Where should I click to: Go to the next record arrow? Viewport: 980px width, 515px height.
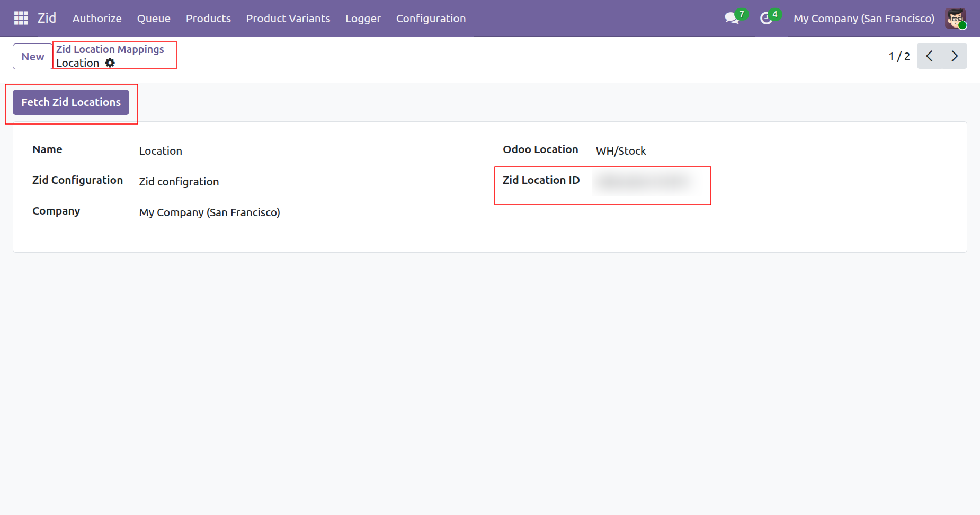click(955, 56)
